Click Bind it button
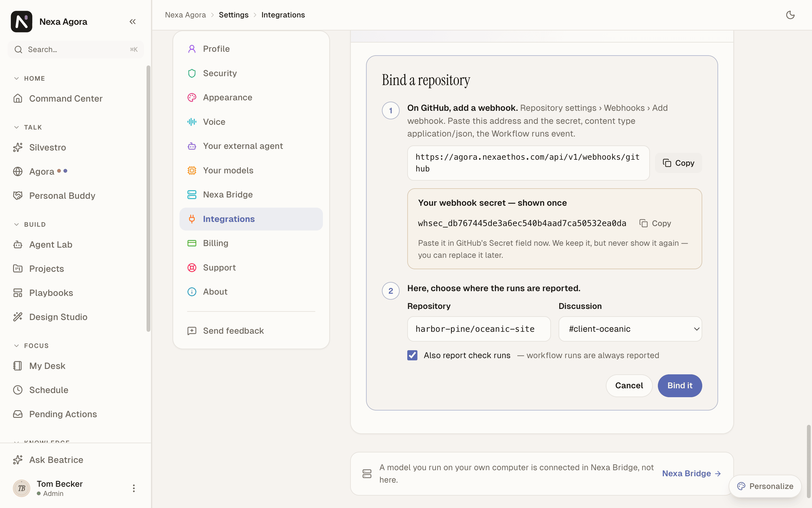Image resolution: width=812 pixels, height=508 pixels. pos(680,386)
